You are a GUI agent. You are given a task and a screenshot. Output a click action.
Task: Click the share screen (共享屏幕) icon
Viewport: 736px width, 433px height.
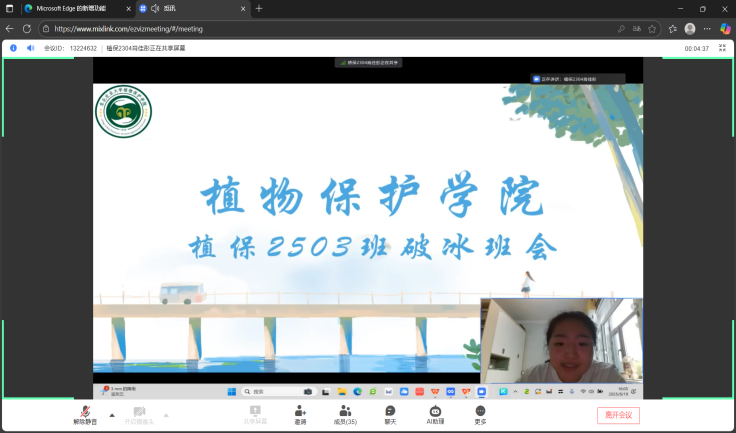tap(255, 411)
